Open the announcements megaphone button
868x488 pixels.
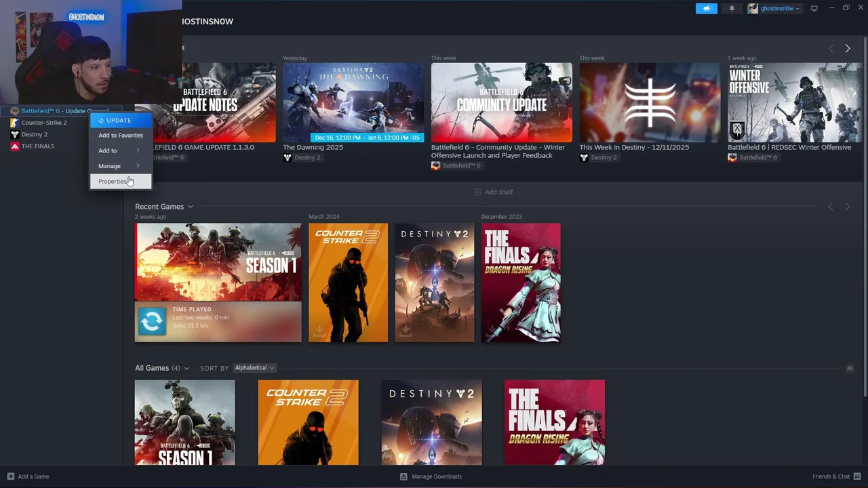706,8
